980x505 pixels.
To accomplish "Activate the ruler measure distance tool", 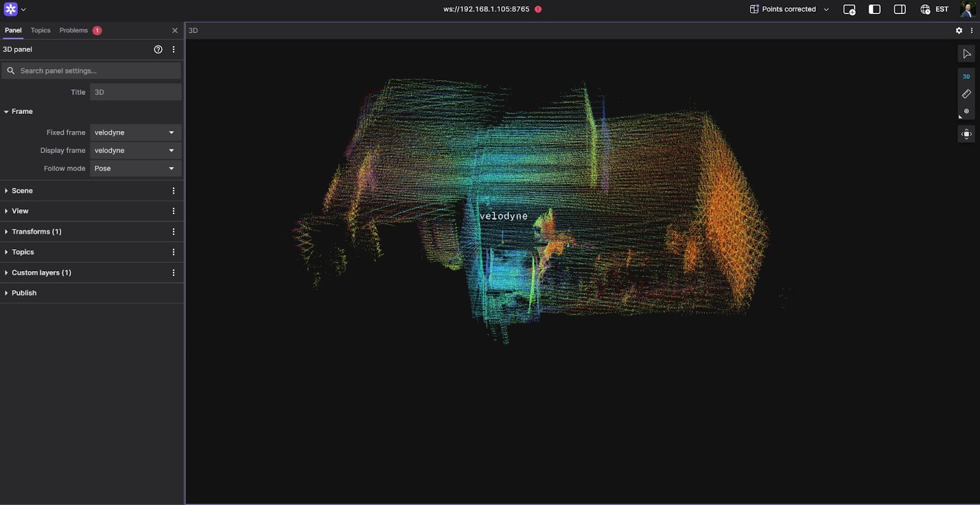I will (x=966, y=94).
